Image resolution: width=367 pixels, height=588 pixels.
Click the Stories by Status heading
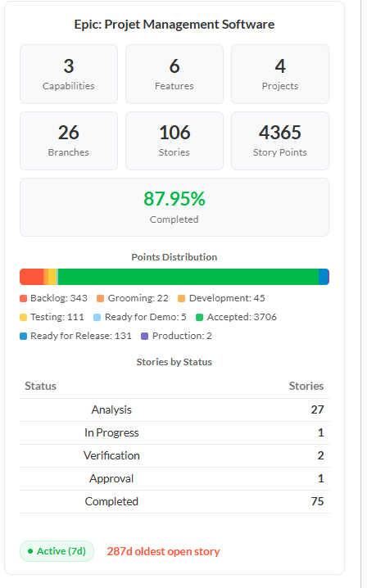coord(174,362)
